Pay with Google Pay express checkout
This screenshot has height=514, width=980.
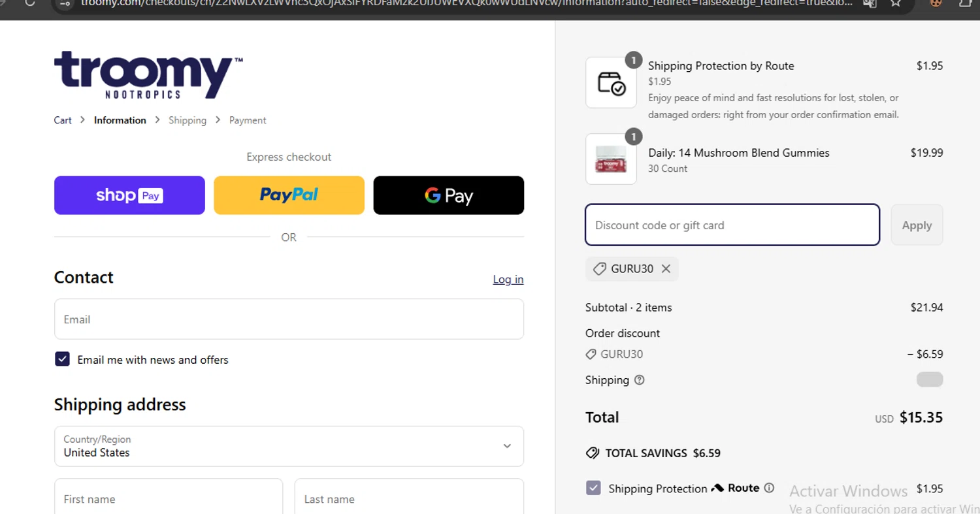pos(449,195)
